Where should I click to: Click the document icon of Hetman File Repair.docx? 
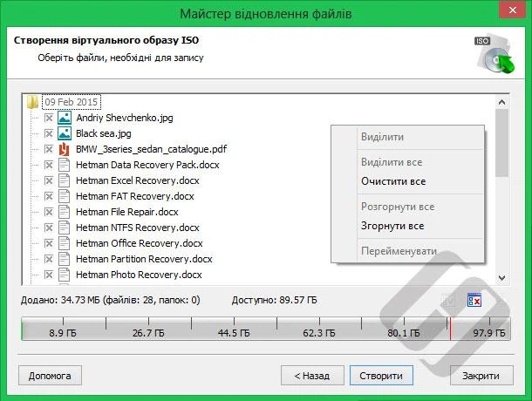[x=65, y=212]
